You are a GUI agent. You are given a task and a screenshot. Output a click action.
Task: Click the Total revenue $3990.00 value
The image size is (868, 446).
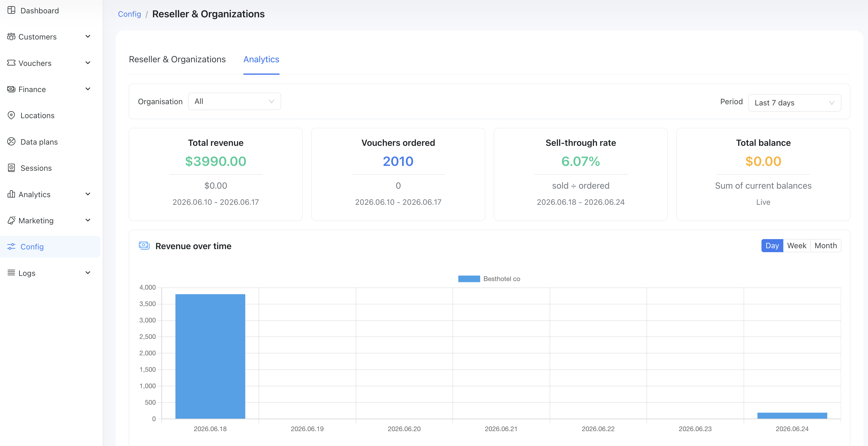(216, 161)
